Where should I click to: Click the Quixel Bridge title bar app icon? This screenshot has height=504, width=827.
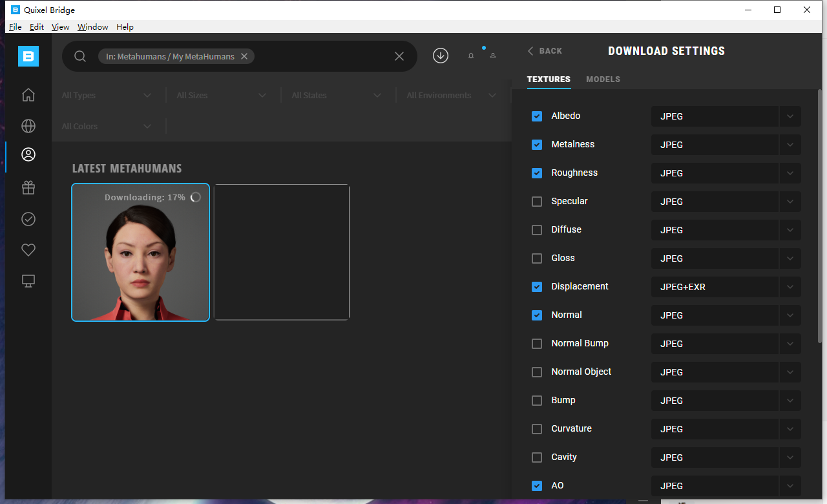point(16,10)
